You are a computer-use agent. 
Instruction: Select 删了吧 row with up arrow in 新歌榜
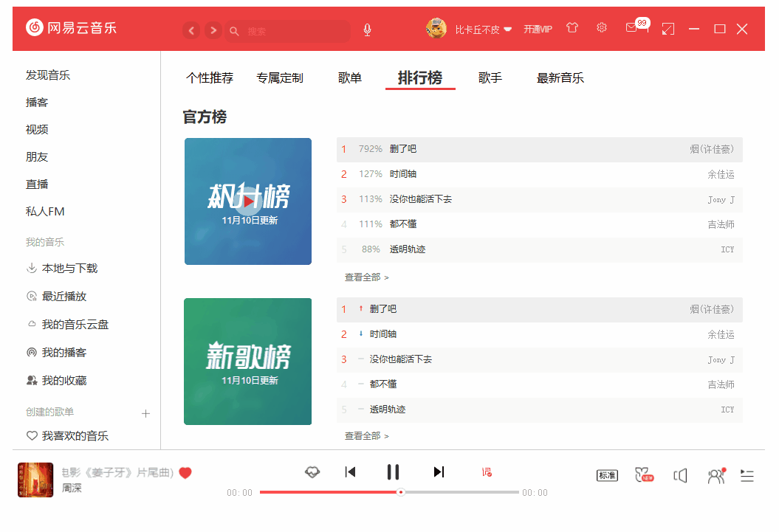pyautogui.click(x=540, y=310)
